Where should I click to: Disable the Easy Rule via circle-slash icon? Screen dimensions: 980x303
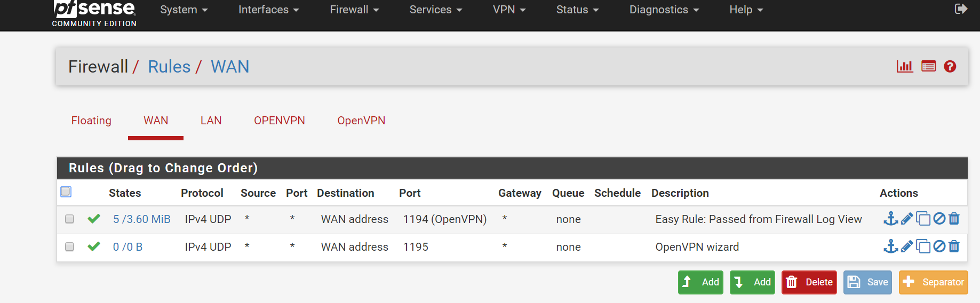pyautogui.click(x=939, y=218)
